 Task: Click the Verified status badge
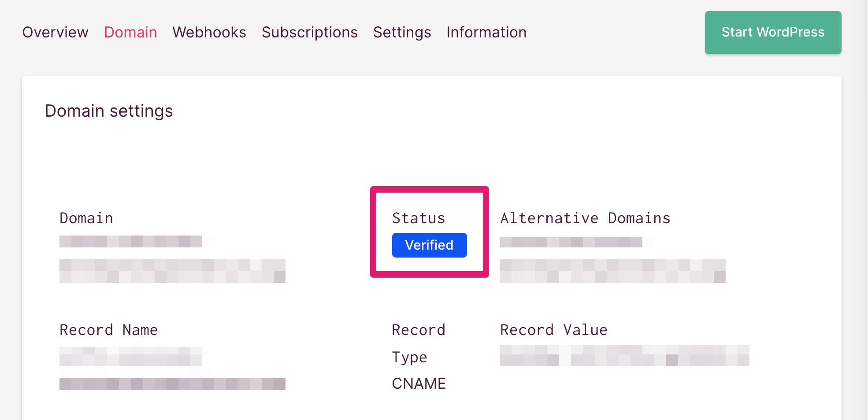click(x=430, y=245)
